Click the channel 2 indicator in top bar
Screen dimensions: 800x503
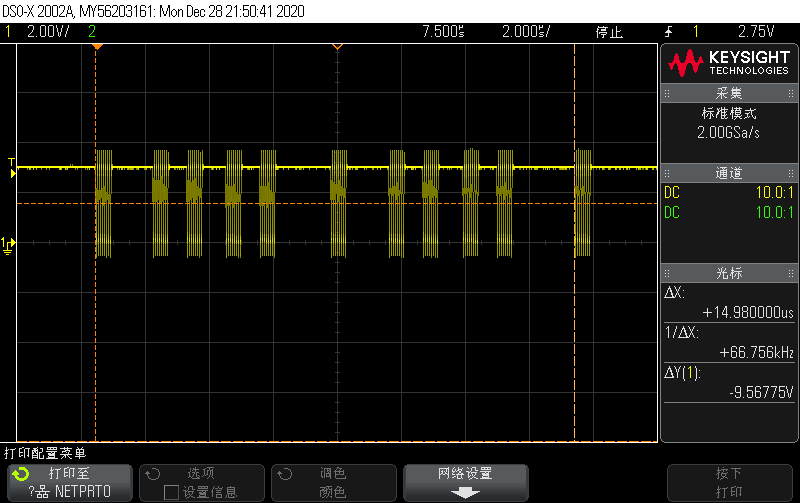92,32
